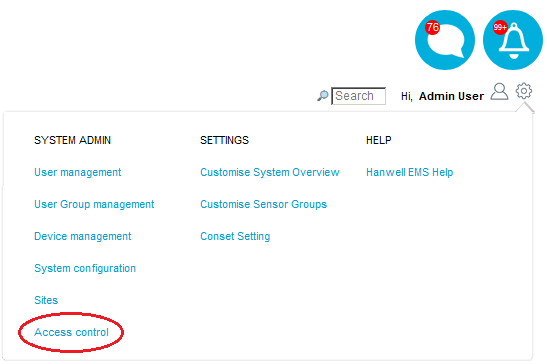Viewport: 547px width, 364px height.
Task: Go to Device management
Action: pyautogui.click(x=83, y=236)
